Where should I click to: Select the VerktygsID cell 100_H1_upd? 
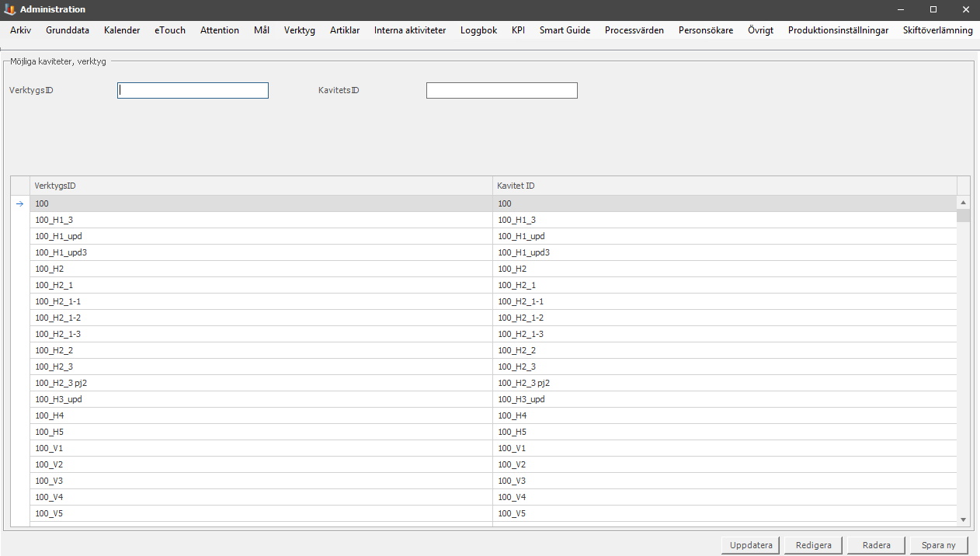click(261, 236)
